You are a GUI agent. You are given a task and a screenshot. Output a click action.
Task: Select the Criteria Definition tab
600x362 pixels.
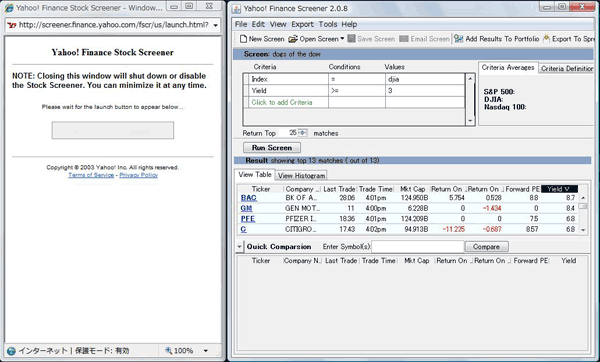point(566,68)
